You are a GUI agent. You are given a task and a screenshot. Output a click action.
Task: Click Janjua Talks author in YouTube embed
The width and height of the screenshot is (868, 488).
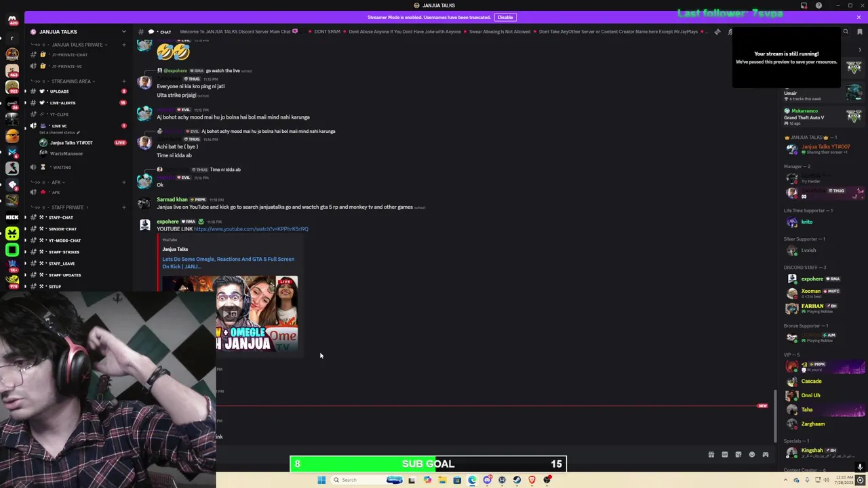(x=175, y=249)
